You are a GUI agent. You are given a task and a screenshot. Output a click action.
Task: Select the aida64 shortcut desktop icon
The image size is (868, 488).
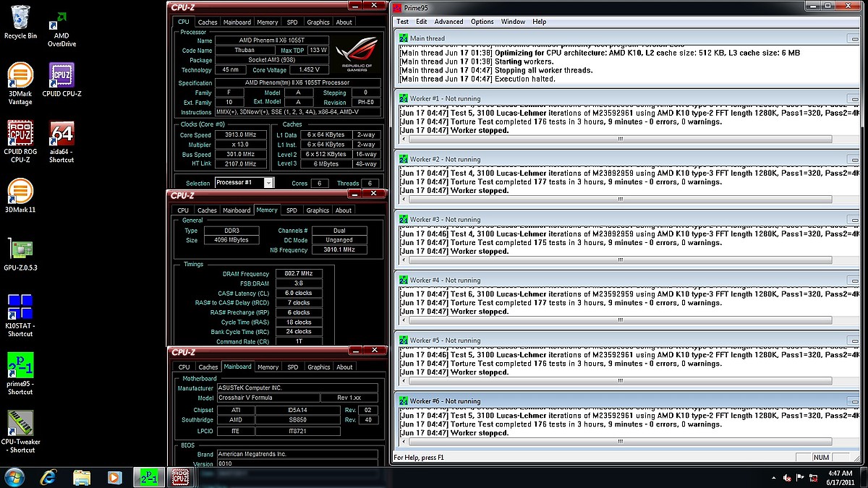point(61,142)
